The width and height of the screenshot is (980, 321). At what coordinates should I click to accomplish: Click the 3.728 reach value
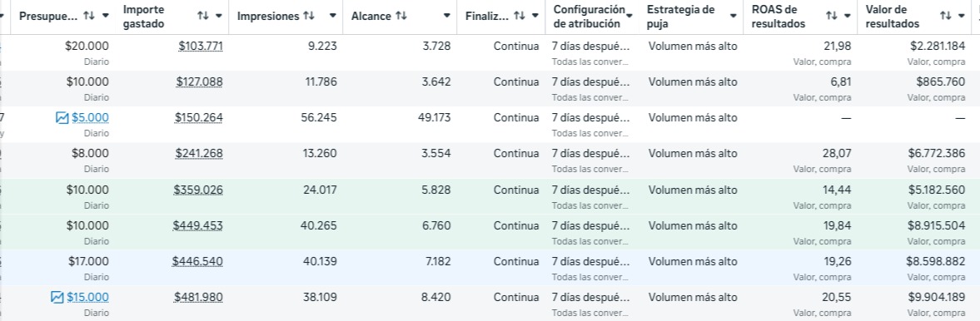tap(436, 46)
